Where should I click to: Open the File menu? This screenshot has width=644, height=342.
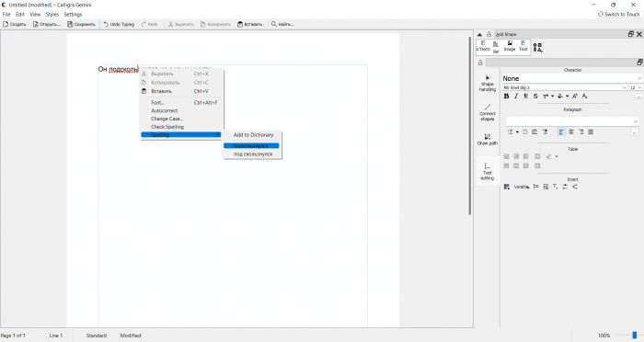(6, 15)
